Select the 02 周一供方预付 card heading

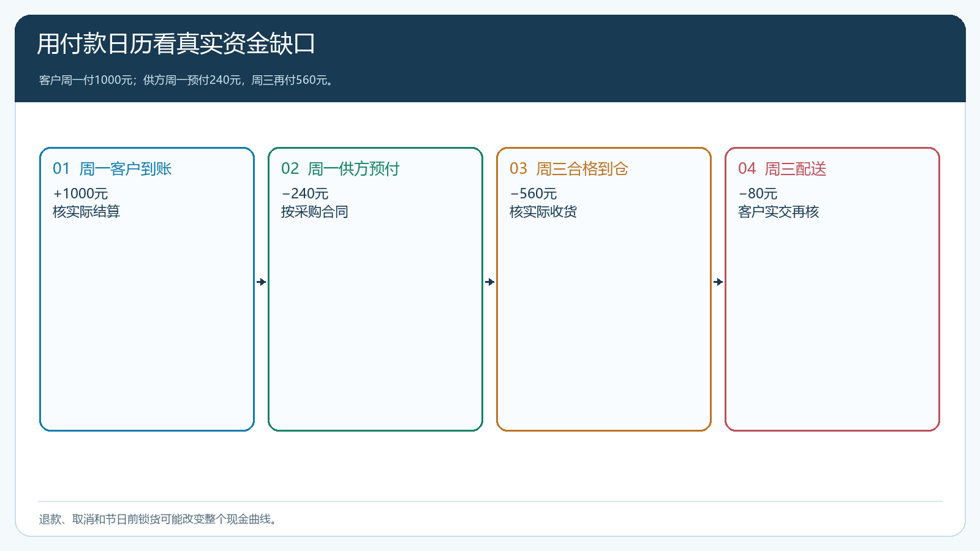click(341, 169)
